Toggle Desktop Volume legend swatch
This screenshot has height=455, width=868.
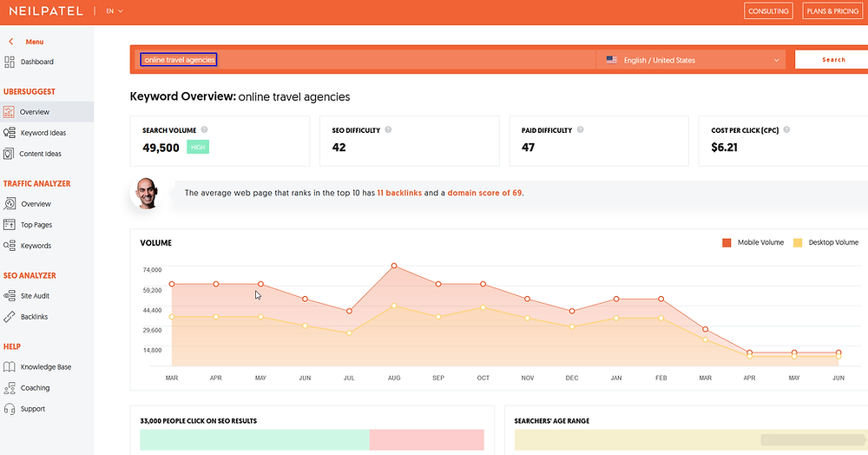point(797,242)
